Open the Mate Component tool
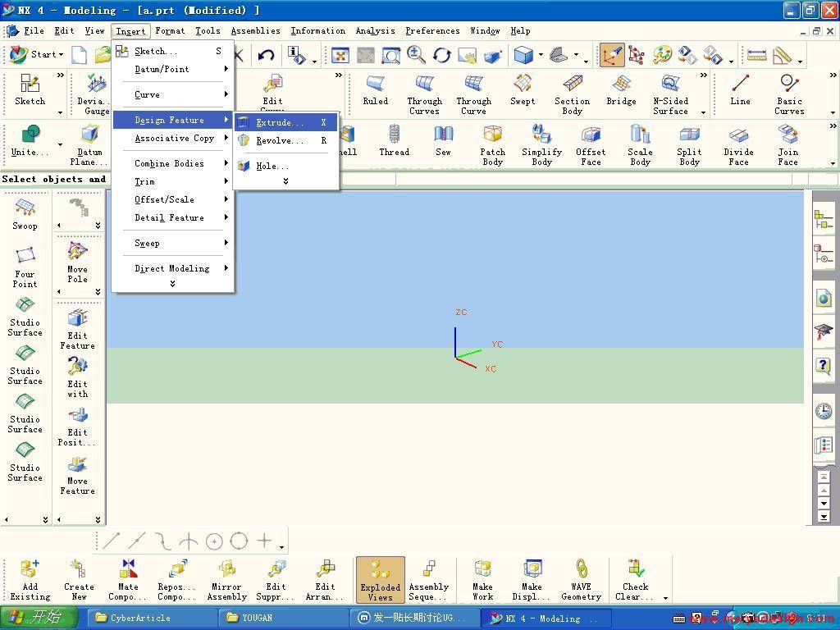Viewport: 840px width, 630px height. [x=128, y=580]
